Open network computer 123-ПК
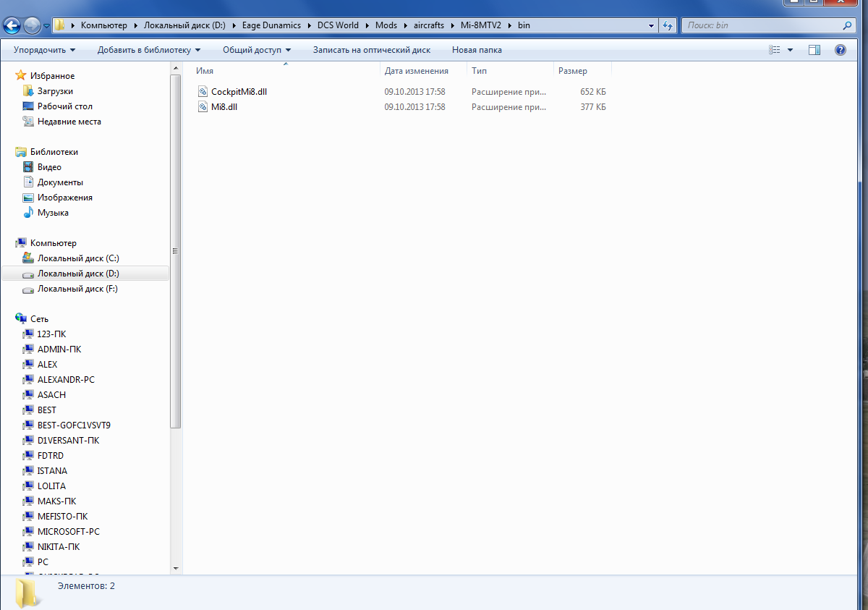This screenshot has height=610, width=868. [x=51, y=334]
